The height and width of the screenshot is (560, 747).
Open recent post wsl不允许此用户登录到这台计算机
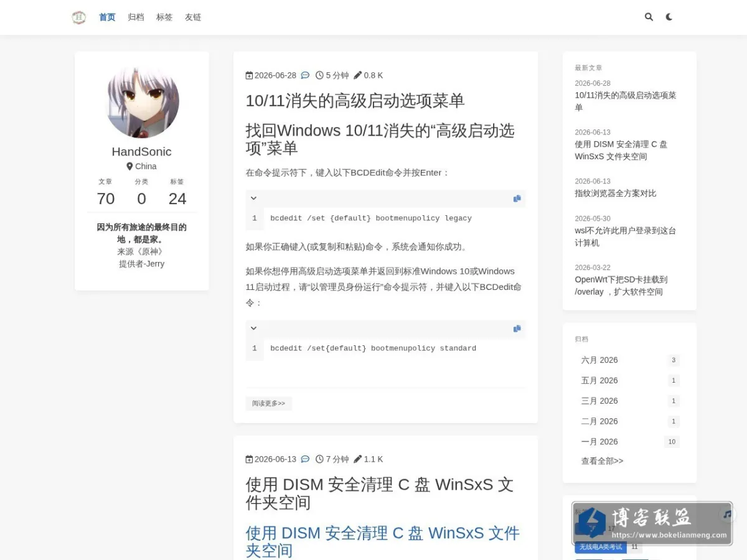click(x=625, y=236)
